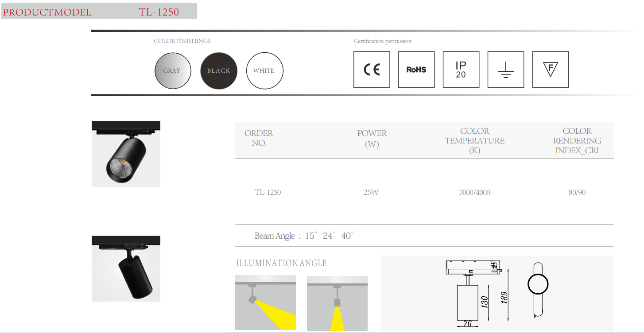
Task: Click the grounding protection symbol icon
Action: [506, 70]
